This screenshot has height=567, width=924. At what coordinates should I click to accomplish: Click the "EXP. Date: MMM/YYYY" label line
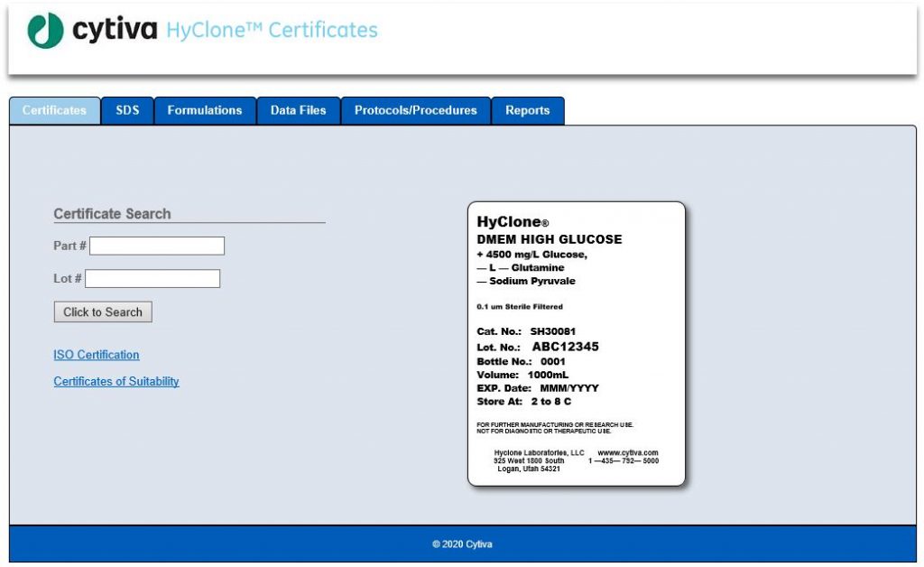click(x=538, y=388)
